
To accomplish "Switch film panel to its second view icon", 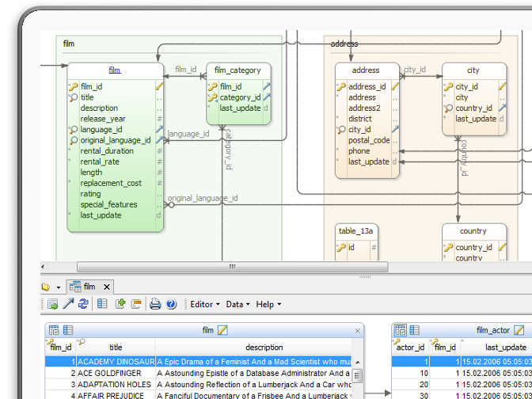I will tap(68, 330).
